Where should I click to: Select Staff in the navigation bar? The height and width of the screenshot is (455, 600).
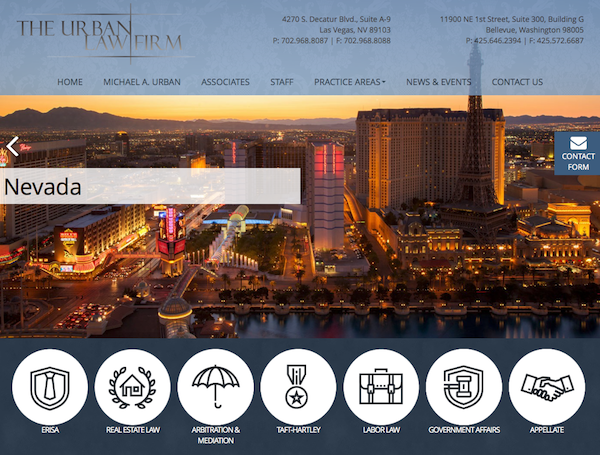click(282, 82)
